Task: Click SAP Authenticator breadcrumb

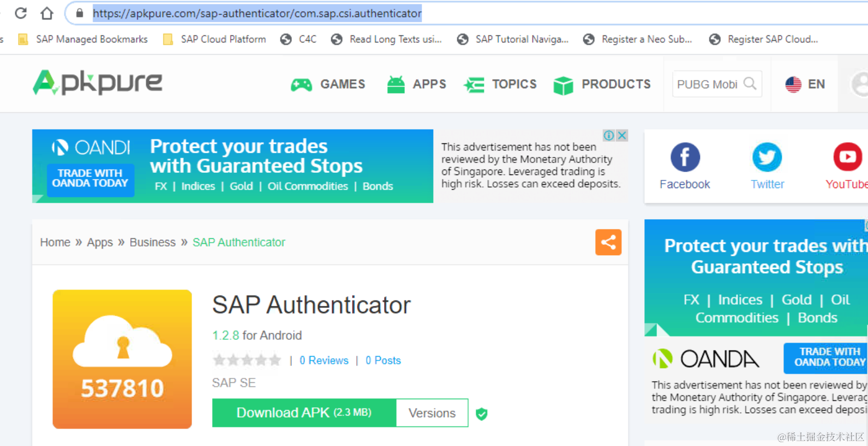Action: (x=239, y=242)
